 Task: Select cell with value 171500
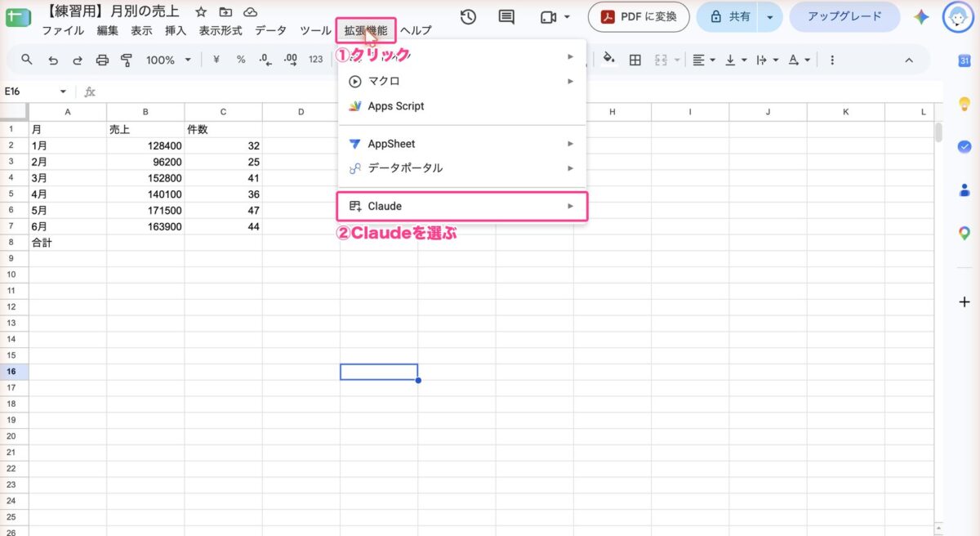click(x=145, y=210)
